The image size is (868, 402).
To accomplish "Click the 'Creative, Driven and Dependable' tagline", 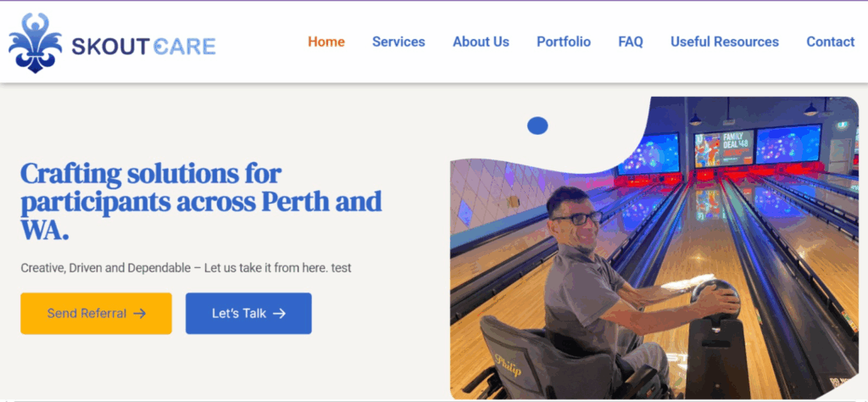I will (186, 268).
